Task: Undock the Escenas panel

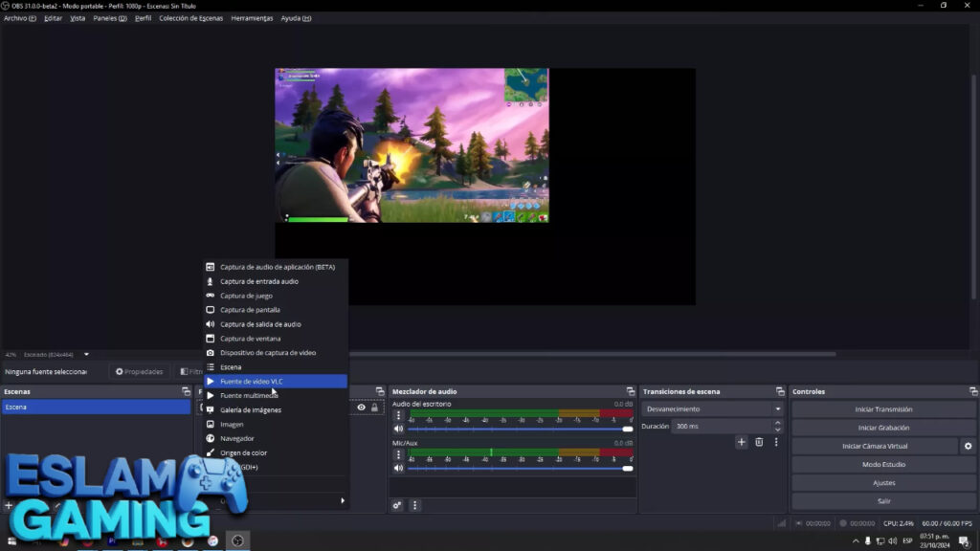Action: (x=186, y=391)
